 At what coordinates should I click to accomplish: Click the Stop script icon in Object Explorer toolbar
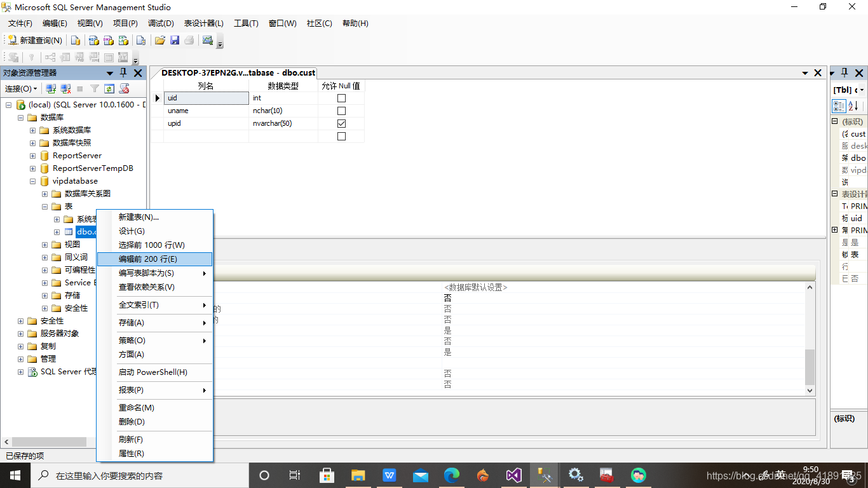pyautogui.click(x=125, y=88)
